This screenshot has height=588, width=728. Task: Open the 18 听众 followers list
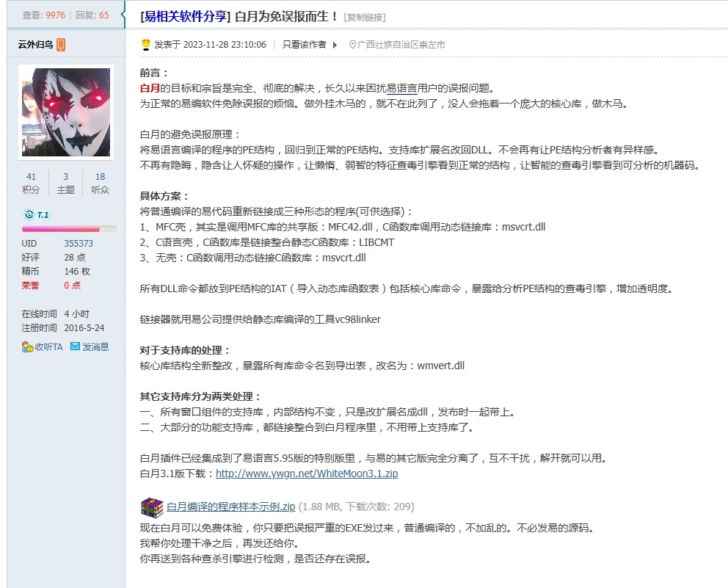100,183
